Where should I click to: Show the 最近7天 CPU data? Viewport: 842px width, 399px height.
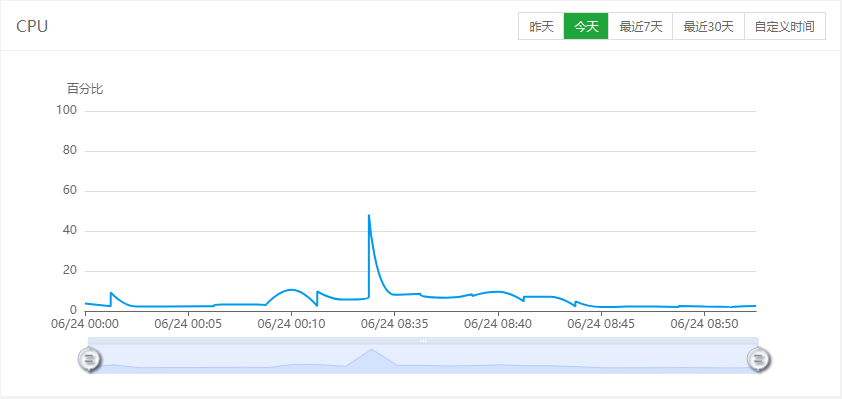tap(641, 27)
